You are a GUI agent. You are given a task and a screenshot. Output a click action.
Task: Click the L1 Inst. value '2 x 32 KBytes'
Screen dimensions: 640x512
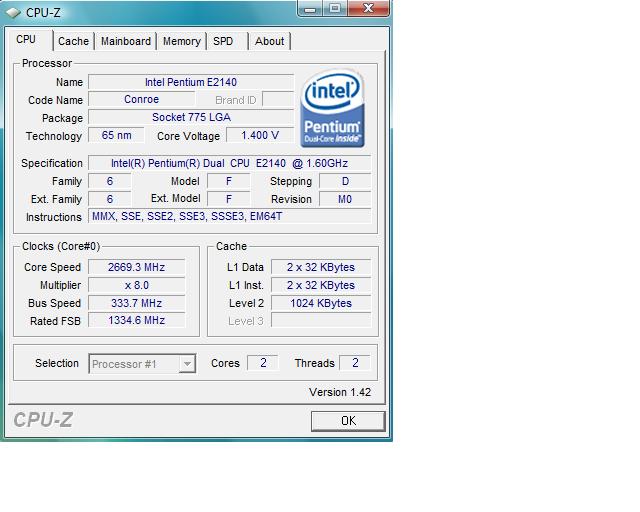[321, 285]
